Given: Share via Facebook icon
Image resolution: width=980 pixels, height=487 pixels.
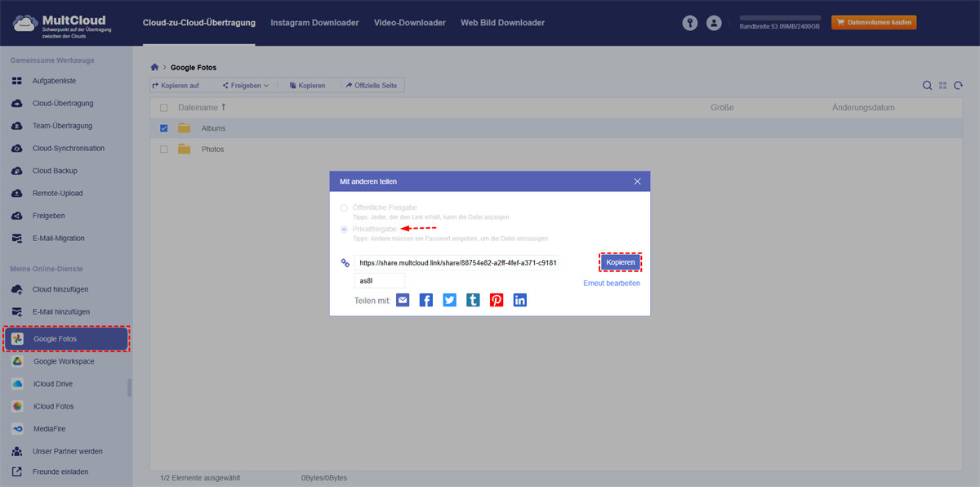Looking at the screenshot, I should pos(426,300).
